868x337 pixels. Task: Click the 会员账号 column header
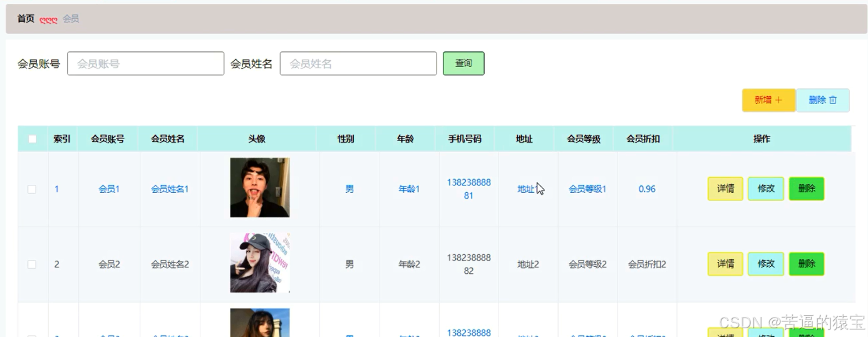[108, 139]
